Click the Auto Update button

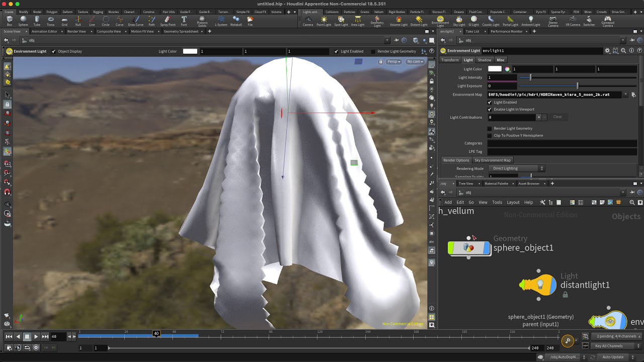[613, 357]
